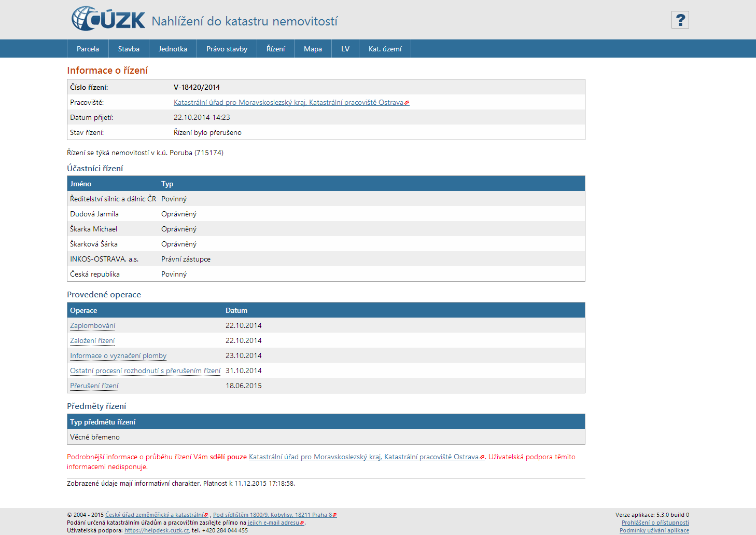
Task: Go to the Jednotka menu tab
Action: (x=173, y=49)
